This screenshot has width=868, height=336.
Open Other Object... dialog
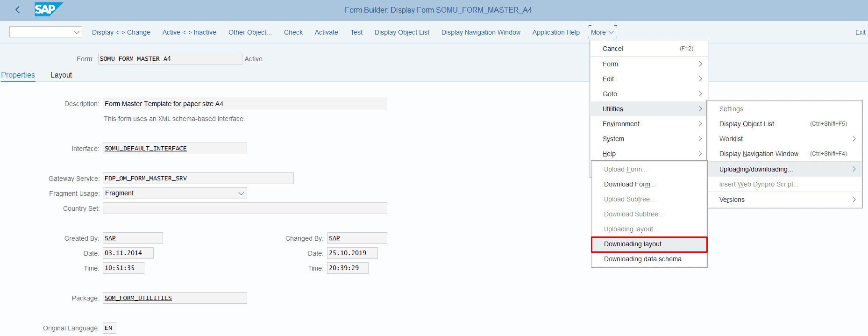[250, 32]
